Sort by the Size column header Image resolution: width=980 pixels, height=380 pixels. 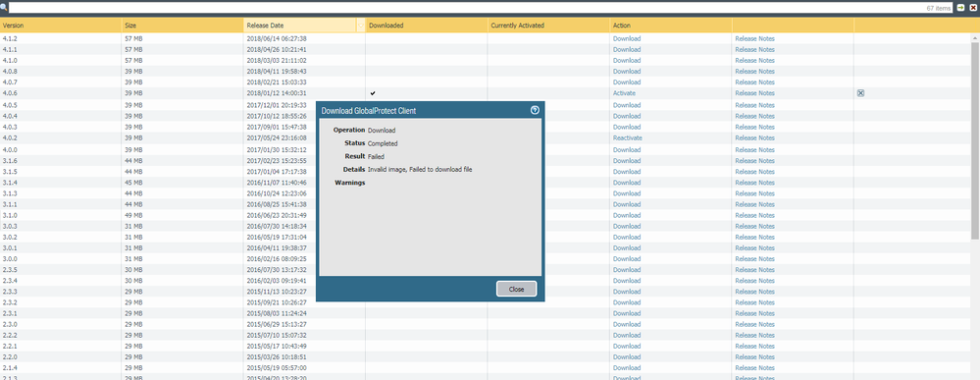pos(130,26)
